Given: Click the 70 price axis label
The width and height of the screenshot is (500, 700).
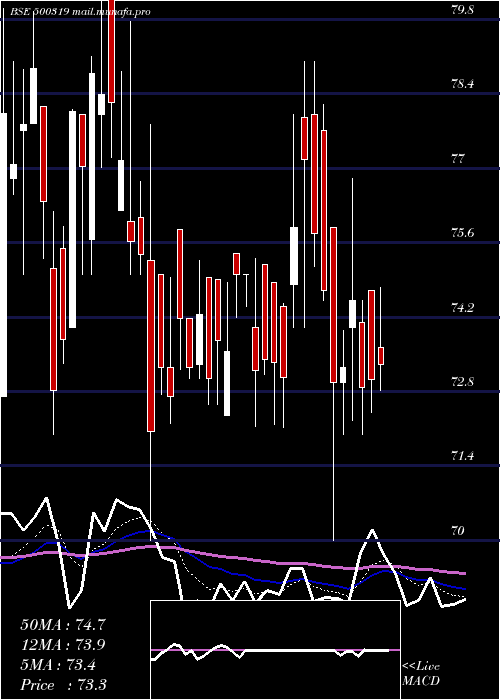Looking at the screenshot, I should pos(458,530).
